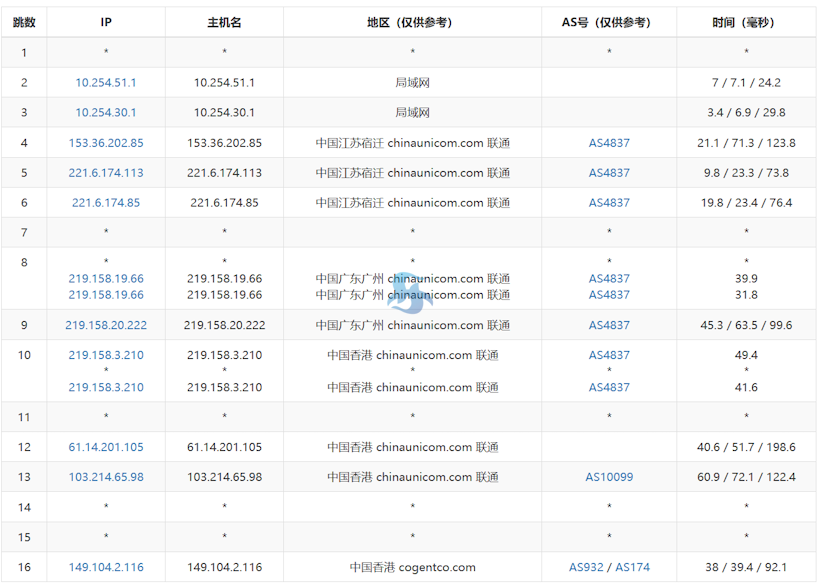Click the first 219.158.19.66 link in hop 8
Image resolution: width=820 pixels, height=585 pixels.
click(x=105, y=279)
